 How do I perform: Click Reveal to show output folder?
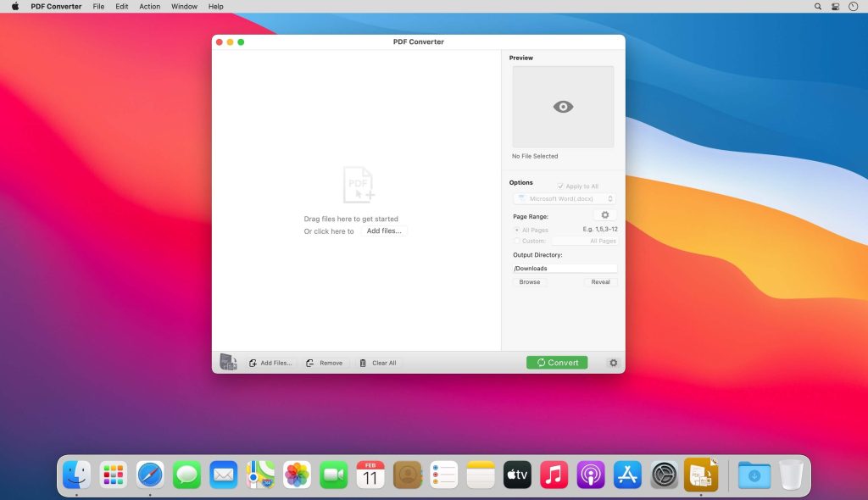click(600, 281)
